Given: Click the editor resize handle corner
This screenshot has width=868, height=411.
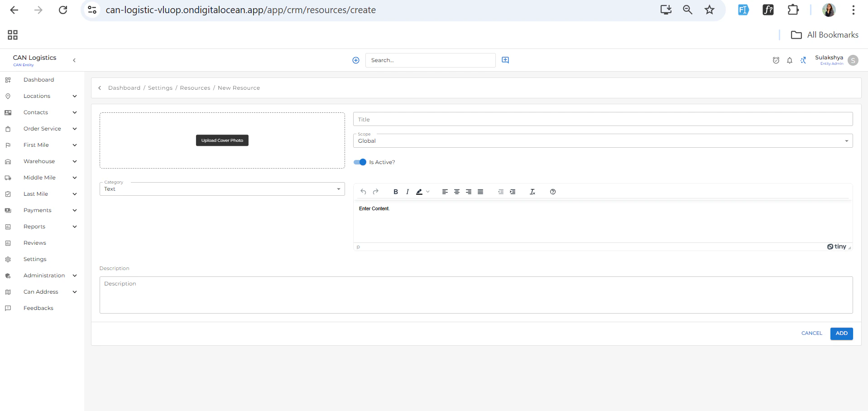Looking at the screenshot, I should (850, 247).
